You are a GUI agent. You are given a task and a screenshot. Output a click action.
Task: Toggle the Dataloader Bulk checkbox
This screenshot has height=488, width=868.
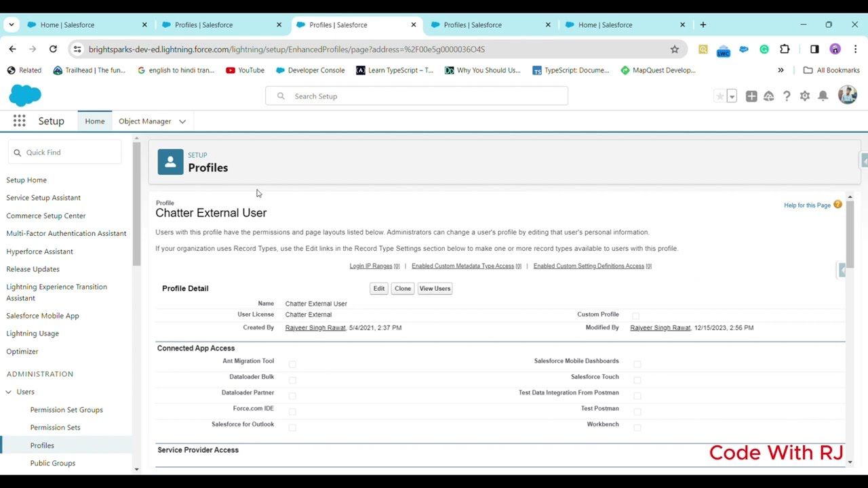(x=292, y=380)
